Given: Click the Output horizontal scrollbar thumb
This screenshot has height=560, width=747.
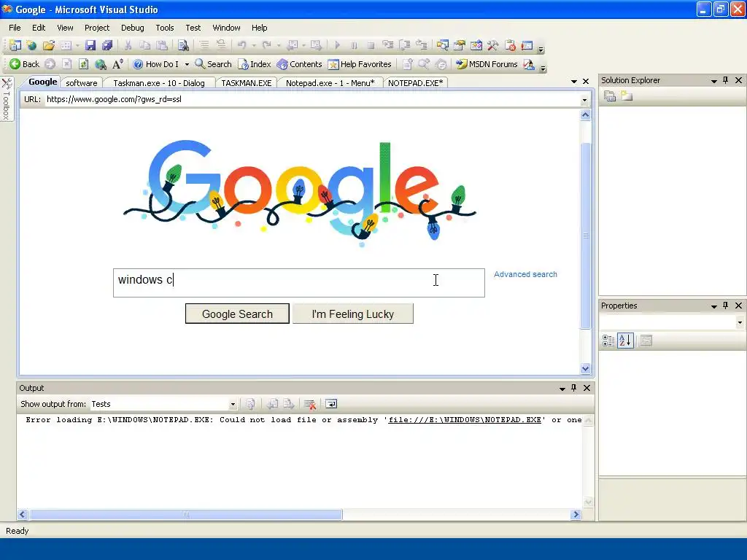Looking at the screenshot, I should (186, 514).
